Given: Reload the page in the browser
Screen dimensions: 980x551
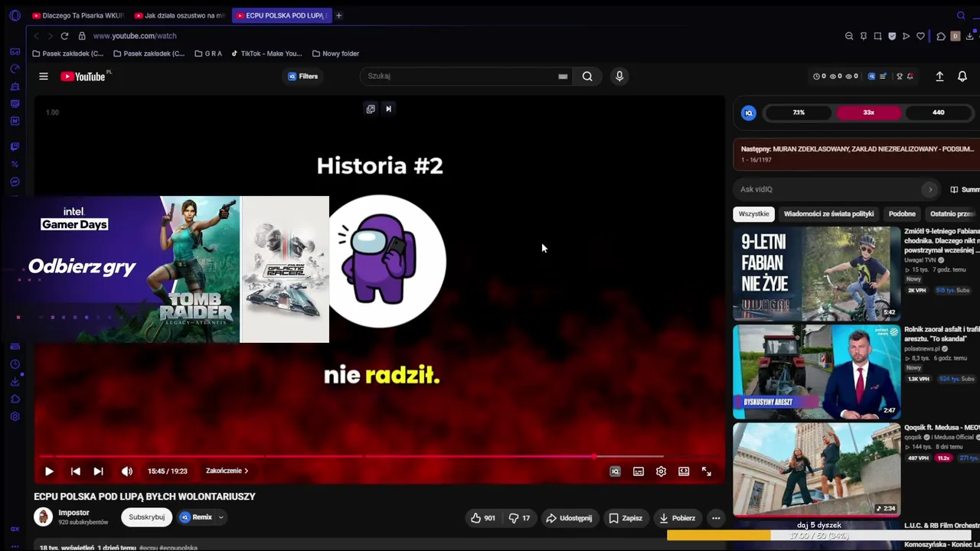Looking at the screenshot, I should click(64, 36).
